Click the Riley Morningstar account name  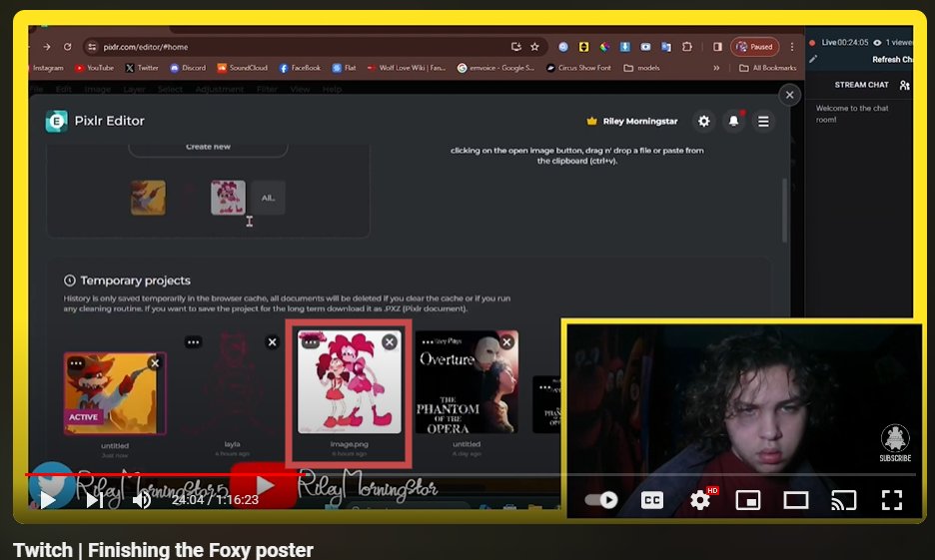(640, 121)
